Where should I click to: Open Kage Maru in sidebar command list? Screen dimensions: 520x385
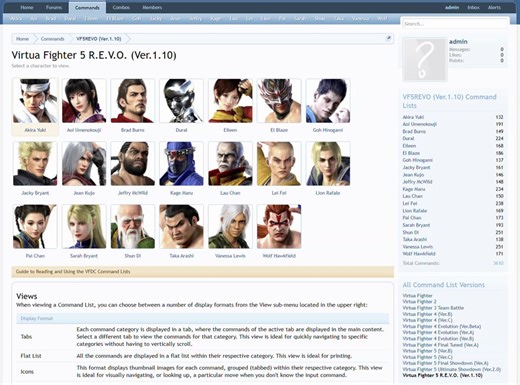point(414,189)
